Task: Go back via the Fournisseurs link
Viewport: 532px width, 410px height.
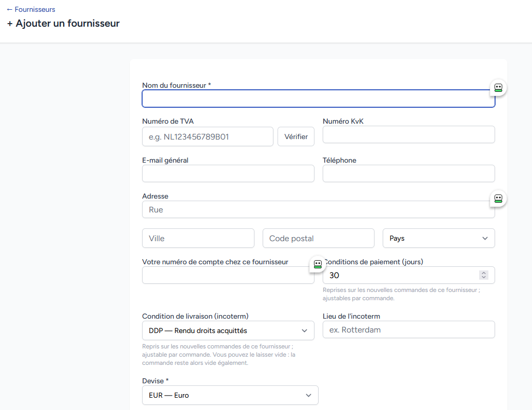Action: pyautogui.click(x=31, y=10)
